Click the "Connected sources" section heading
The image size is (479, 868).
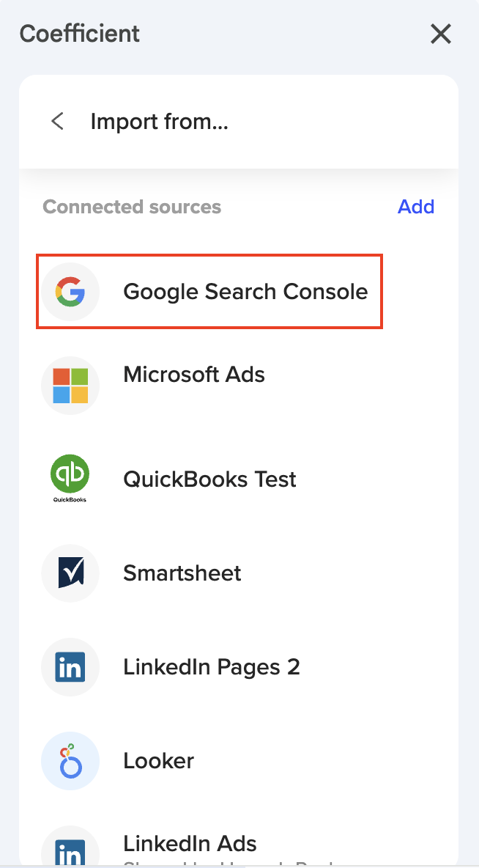point(132,207)
